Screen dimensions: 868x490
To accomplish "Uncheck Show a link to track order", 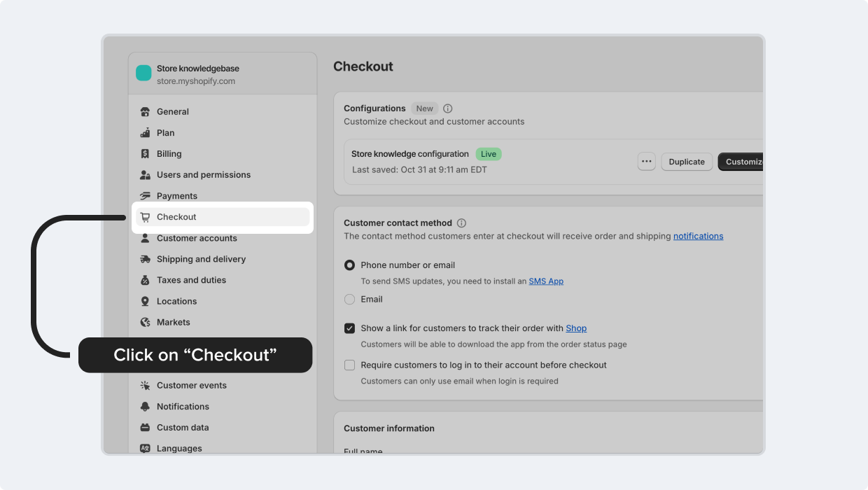I will [x=349, y=328].
